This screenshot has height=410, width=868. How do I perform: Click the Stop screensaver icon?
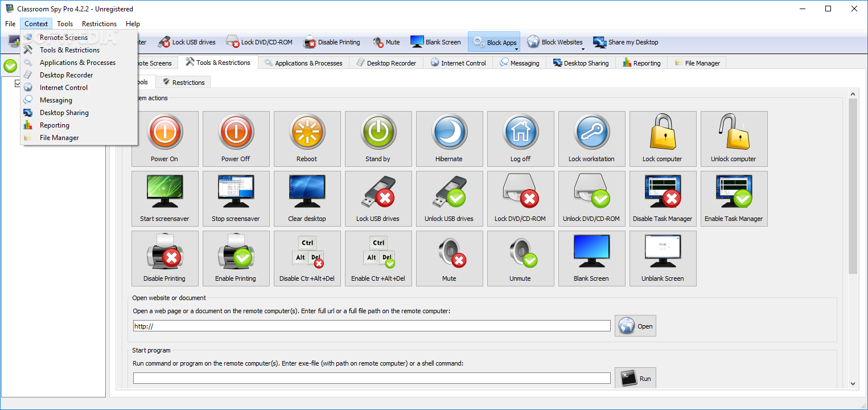tap(236, 198)
